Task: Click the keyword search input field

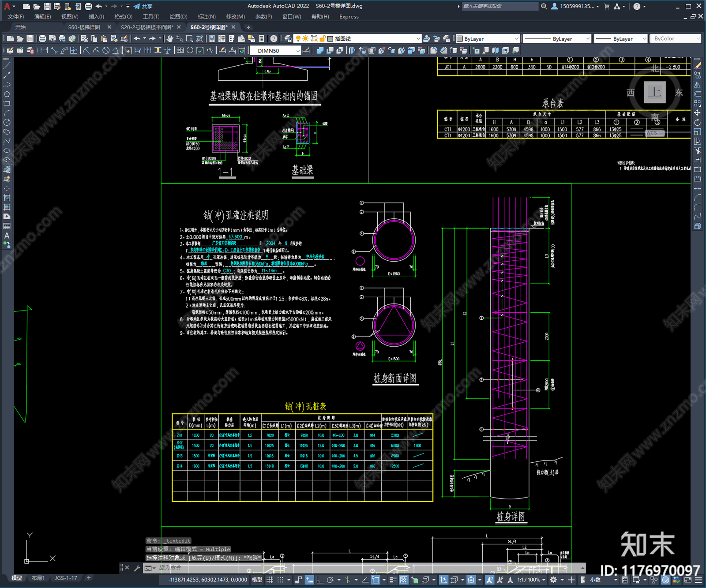Action: 500,6
